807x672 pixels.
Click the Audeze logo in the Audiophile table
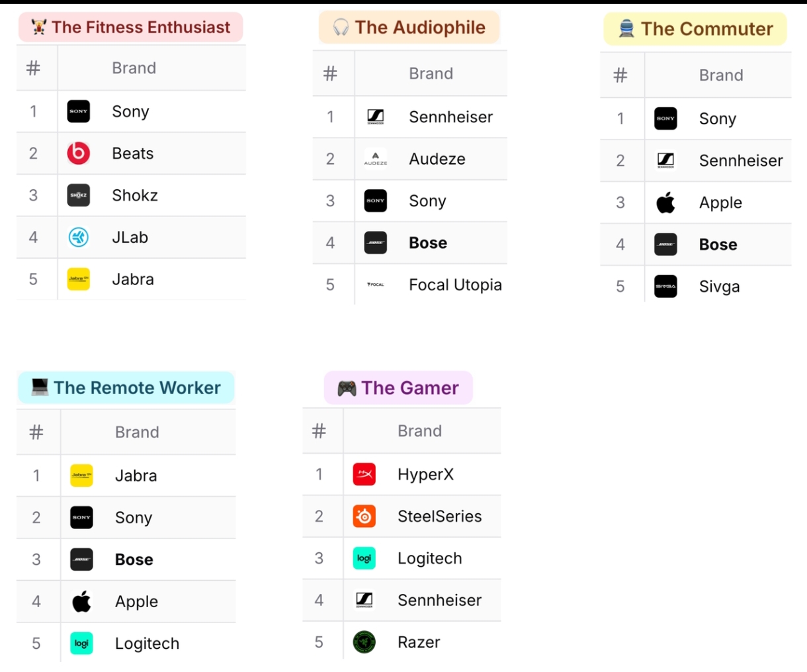tap(376, 159)
